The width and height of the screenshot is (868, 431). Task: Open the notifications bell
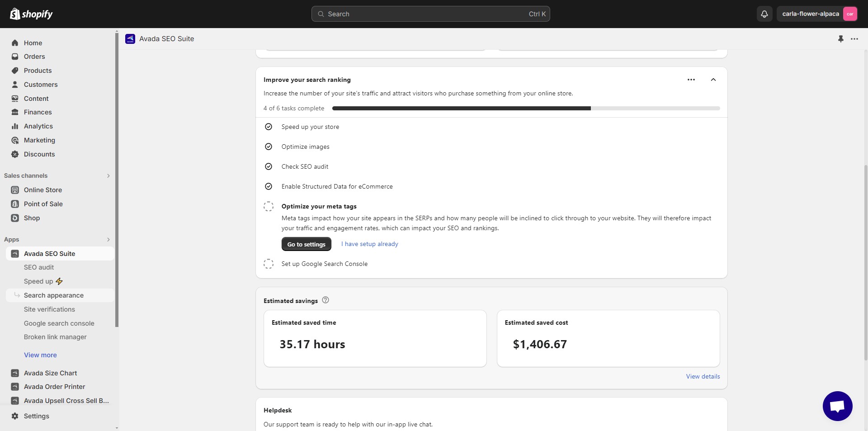[x=764, y=14]
